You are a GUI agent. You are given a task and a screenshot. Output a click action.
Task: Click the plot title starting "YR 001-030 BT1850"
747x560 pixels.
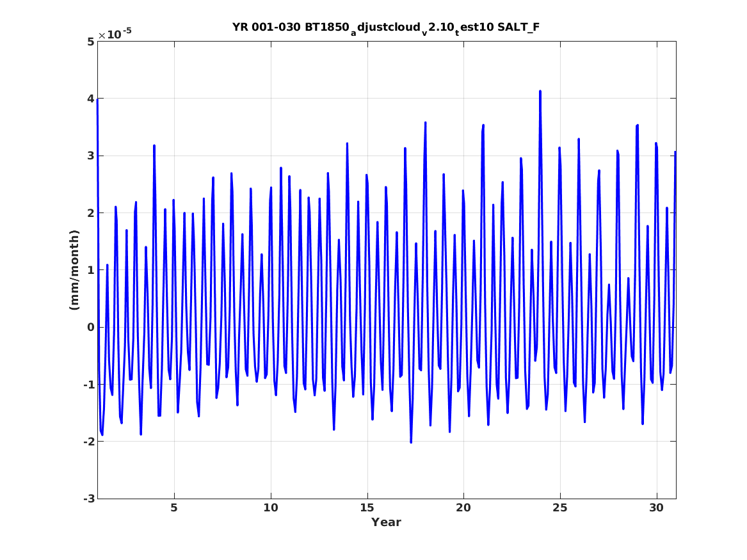pos(386,28)
